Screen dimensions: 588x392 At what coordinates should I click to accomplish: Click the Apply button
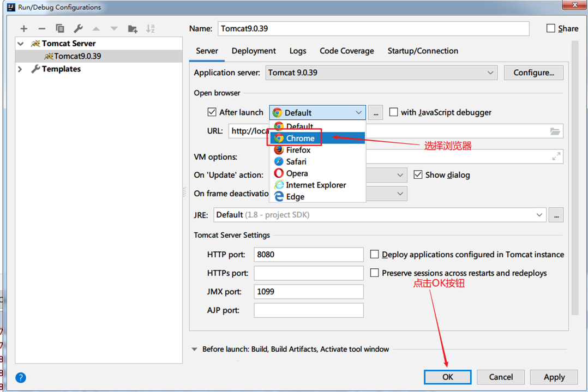tap(554, 377)
